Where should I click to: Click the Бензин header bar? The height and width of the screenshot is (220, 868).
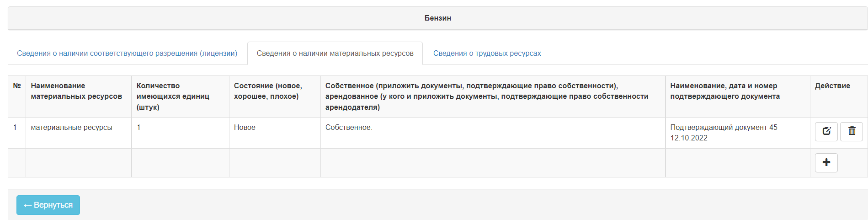tap(437, 18)
